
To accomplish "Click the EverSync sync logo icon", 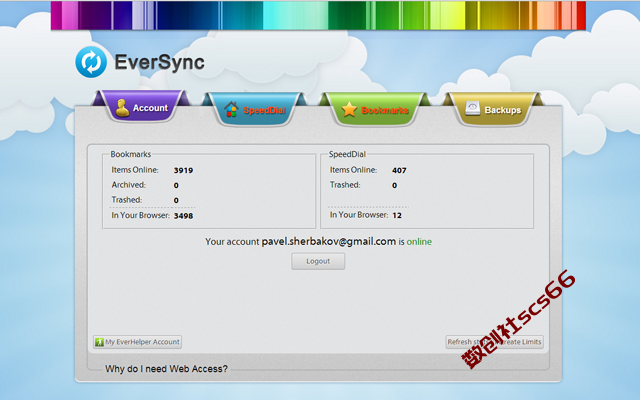I will 91,62.
